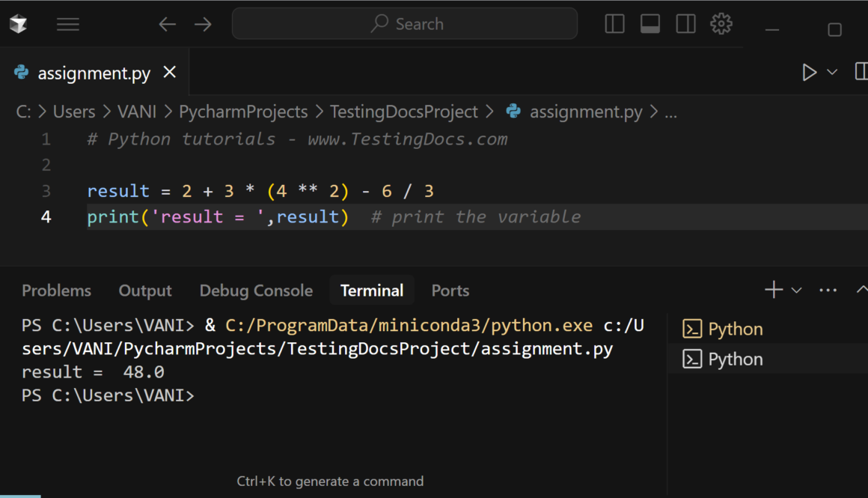Toggle the primary sidebar layout

[614, 24]
